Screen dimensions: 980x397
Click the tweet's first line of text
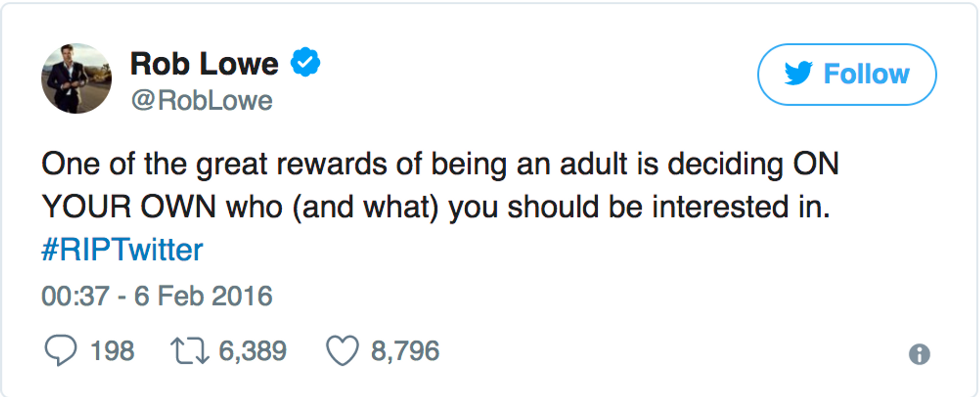tap(440, 165)
